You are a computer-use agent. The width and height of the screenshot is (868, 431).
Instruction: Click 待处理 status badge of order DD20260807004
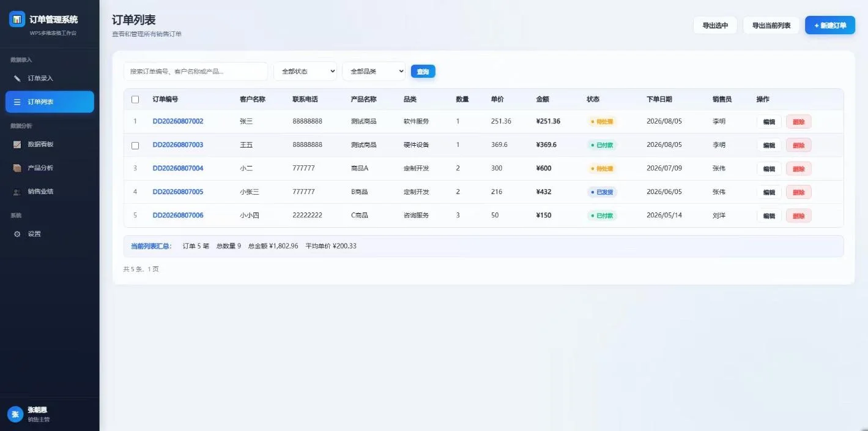coord(602,168)
